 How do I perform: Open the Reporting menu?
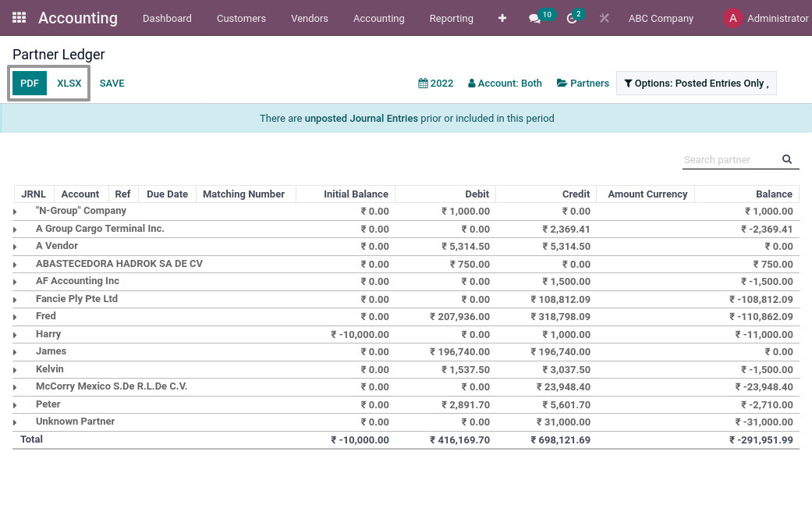pos(451,18)
